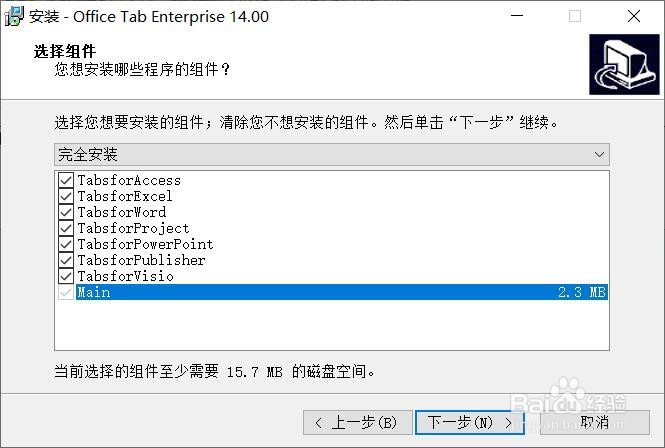Click the grayed Main component checkbox
Image resolution: width=665 pixels, height=448 pixels.
pyautogui.click(x=66, y=292)
